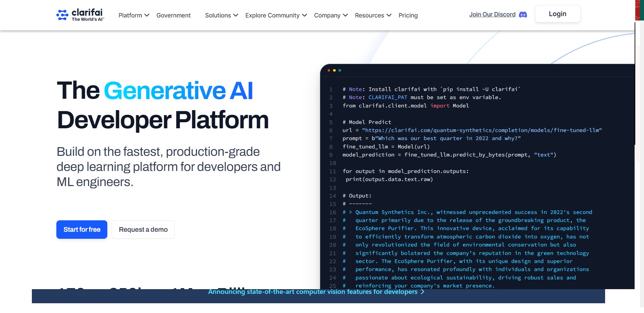
Task: Click the Request a demo button
Action: (143, 229)
